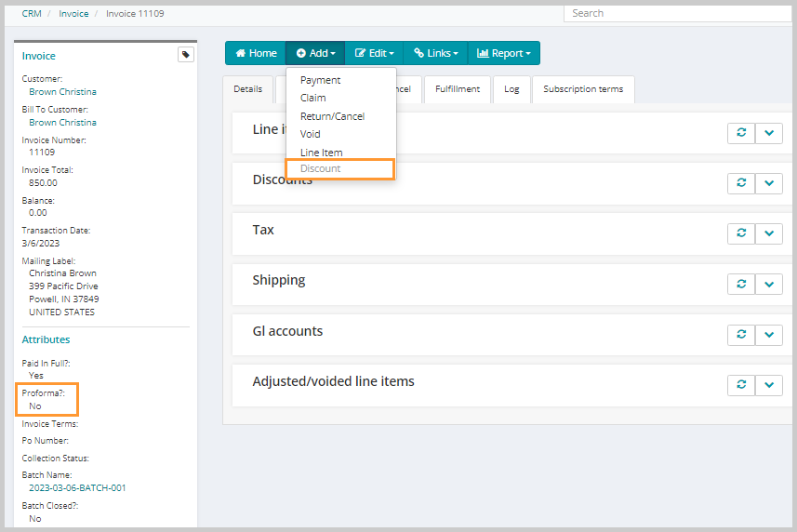Click Balance value 0.00
The width and height of the screenshot is (797, 532).
[37, 213]
